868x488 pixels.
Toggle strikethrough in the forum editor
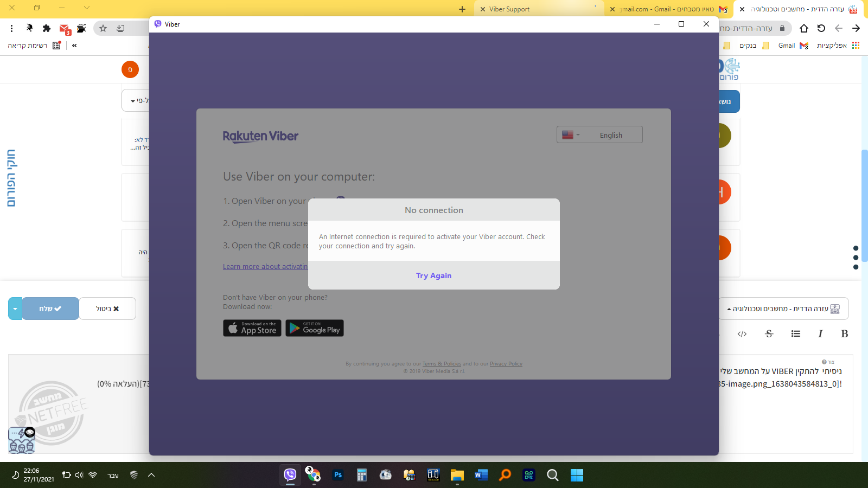click(x=769, y=334)
